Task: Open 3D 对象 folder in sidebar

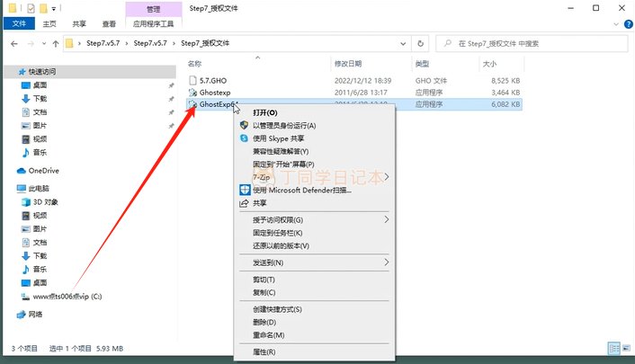Action: [44, 202]
